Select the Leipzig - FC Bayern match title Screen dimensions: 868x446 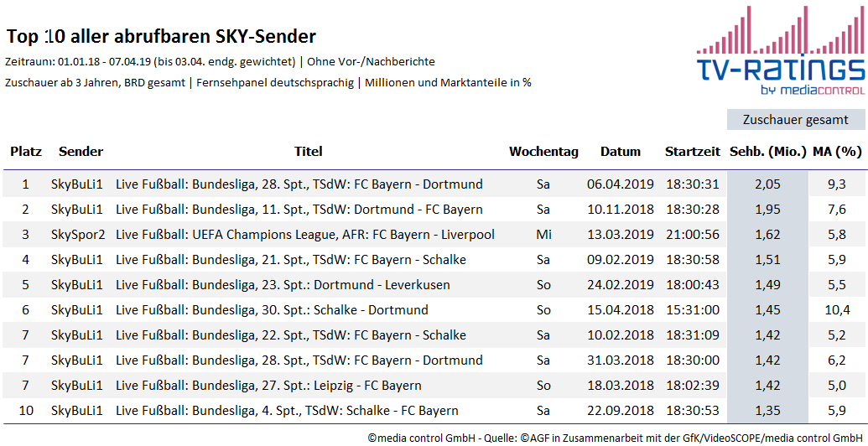tap(268, 386)
